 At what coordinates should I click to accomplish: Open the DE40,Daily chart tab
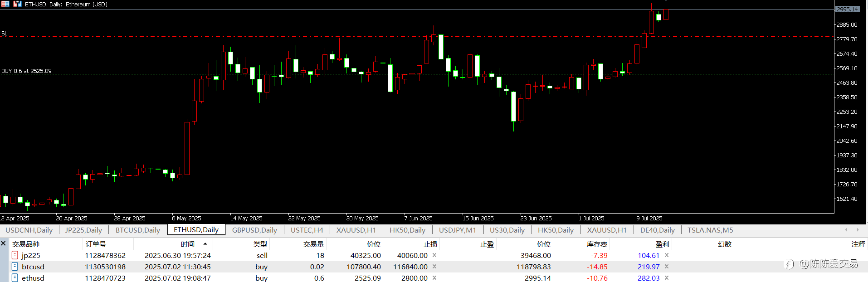658,230
